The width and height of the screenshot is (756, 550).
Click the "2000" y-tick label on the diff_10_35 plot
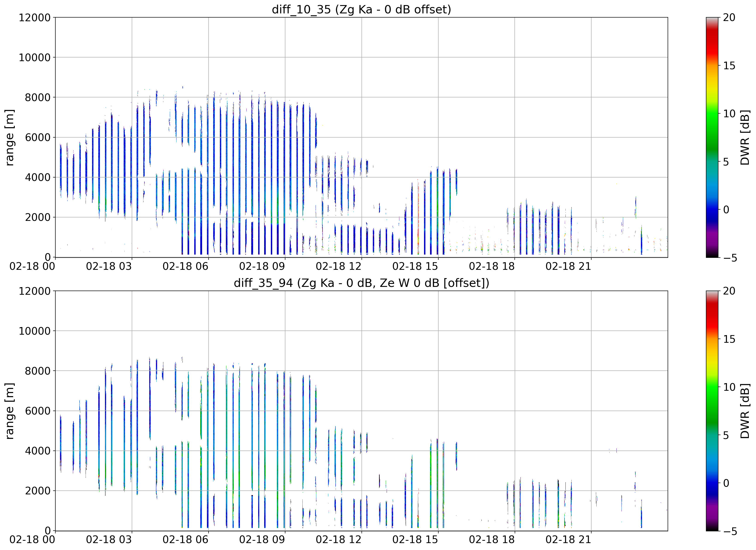point(38,217)
